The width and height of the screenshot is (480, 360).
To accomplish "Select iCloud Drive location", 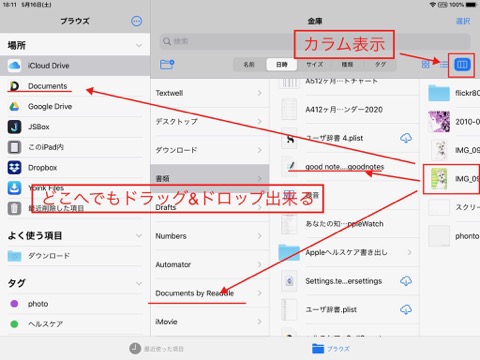I will [x=75, y=66].
